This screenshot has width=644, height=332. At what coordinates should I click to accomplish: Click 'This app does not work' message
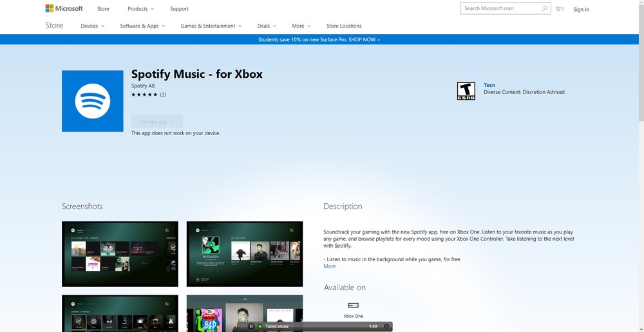[x=176, y=133]
